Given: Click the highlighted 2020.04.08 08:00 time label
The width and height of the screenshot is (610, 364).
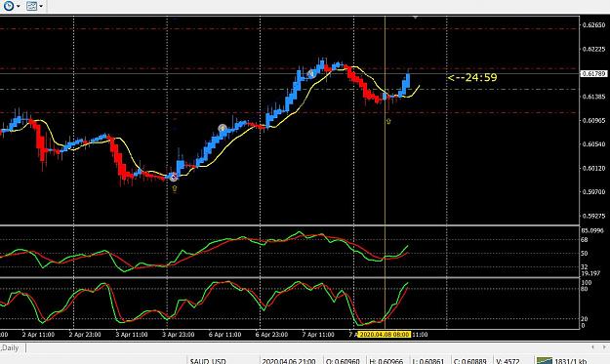Looking at the screenshot, I should pos(384,335).
